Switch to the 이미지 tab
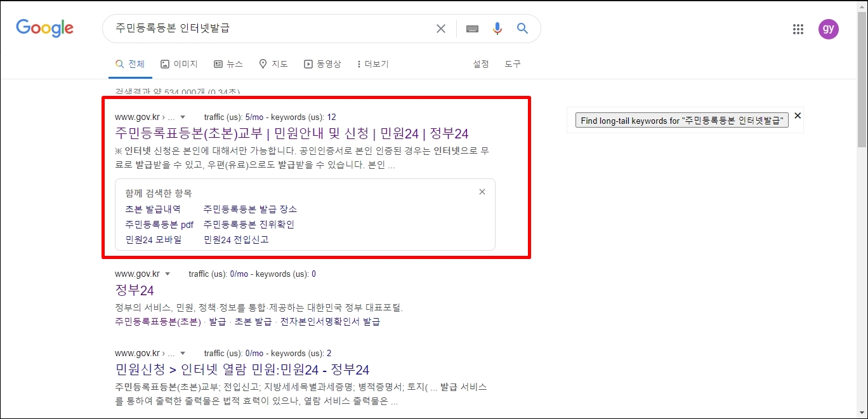The width and height of the screenshot is (868, 419). point(179,64)
